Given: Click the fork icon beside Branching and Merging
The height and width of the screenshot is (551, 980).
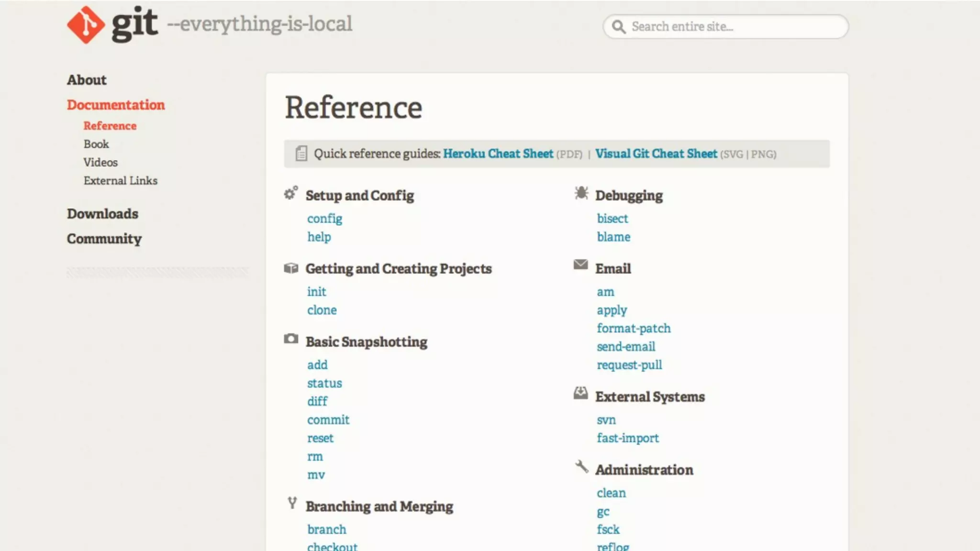Looking at the screenshot, I should click(x=292, y=503).
